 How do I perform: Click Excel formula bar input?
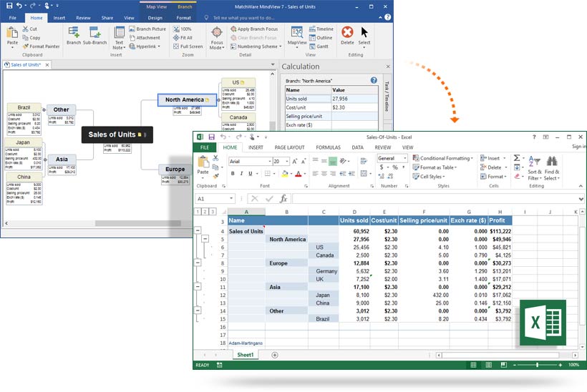point(435,199)
